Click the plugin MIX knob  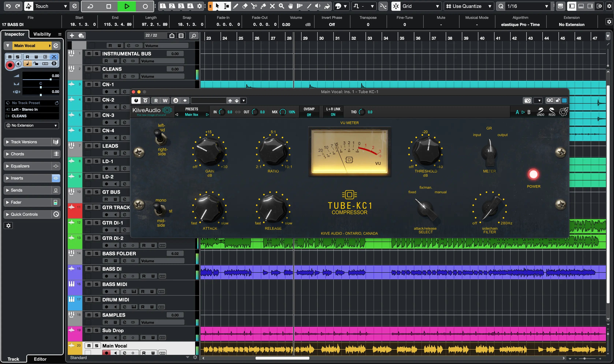[x=283, y=112]
